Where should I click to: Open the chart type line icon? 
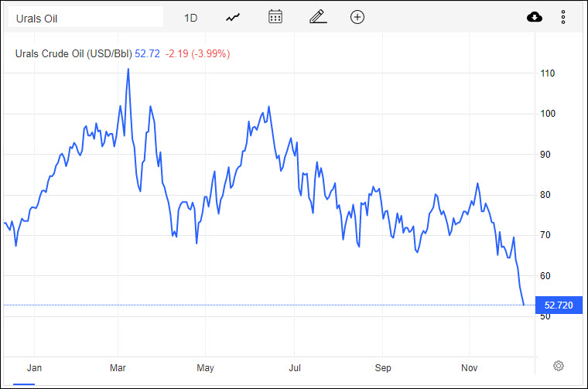[233, 18]
